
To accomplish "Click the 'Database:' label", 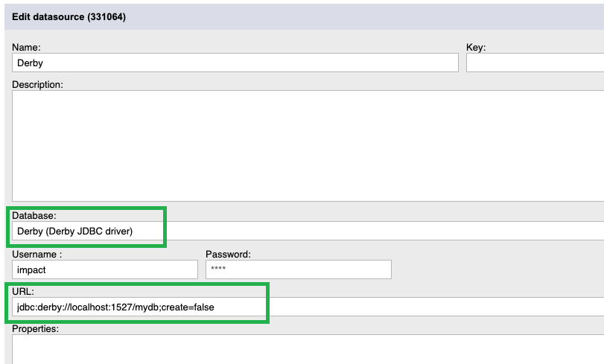I will pyautogui.click(x=34, y=216).
